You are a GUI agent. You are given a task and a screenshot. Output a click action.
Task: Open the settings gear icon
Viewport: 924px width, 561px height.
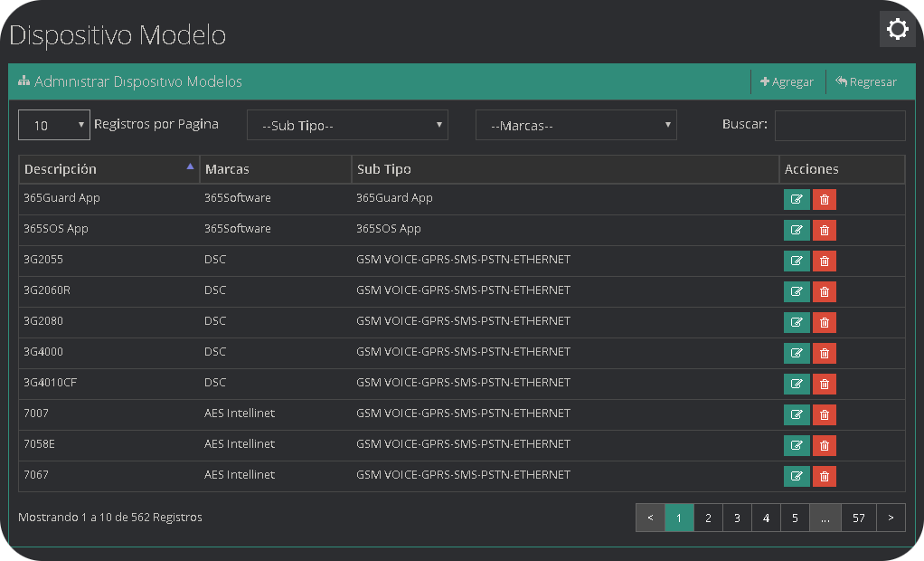click(897, 30)
